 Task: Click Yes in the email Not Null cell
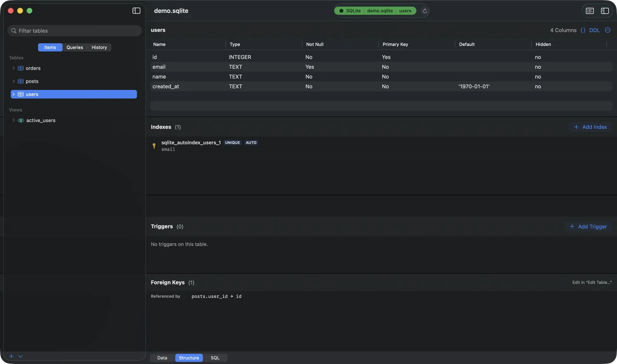click(x=310, y=67)
